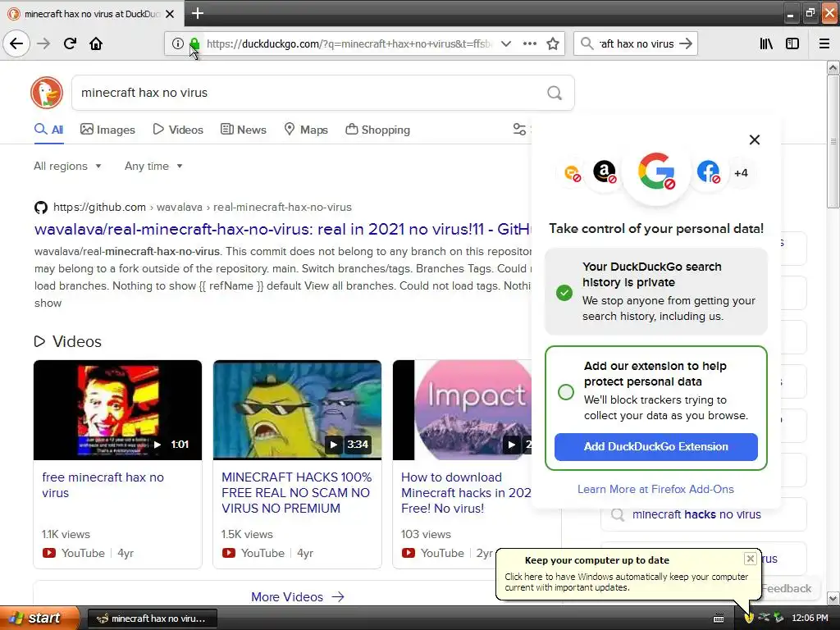
Task: Click the green padlock security icon
Action: (194, 43)
